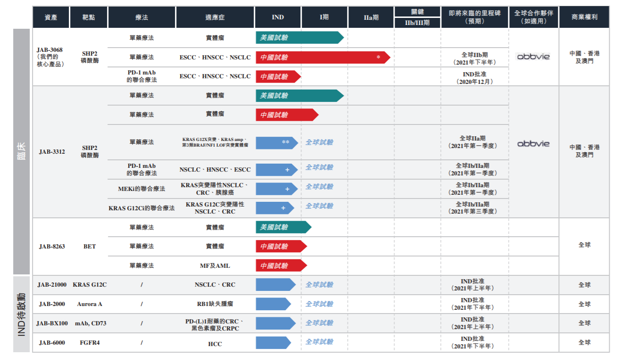
Task: Click the I期 column header
Action: [324, 17]
